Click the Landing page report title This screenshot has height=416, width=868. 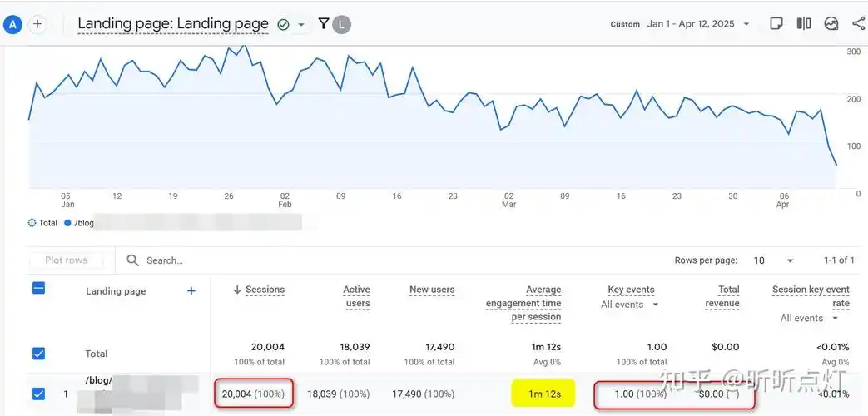pyautogui.click(x=173, y=24)
